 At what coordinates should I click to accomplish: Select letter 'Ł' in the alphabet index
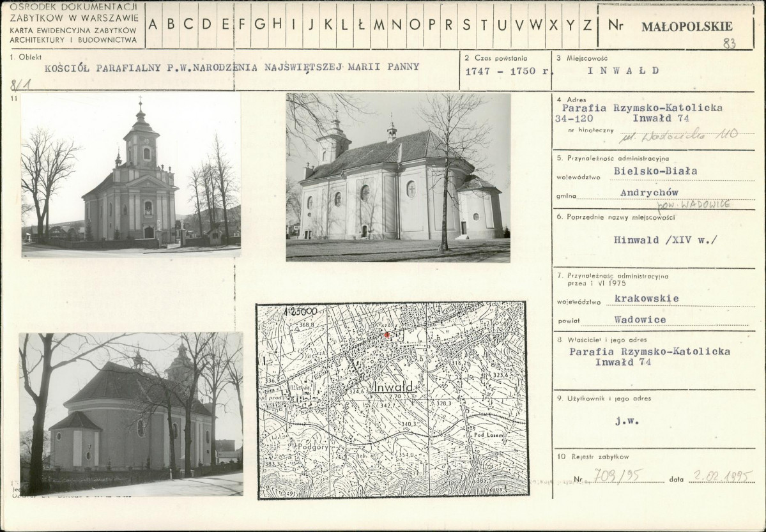[x=362, y=24]
